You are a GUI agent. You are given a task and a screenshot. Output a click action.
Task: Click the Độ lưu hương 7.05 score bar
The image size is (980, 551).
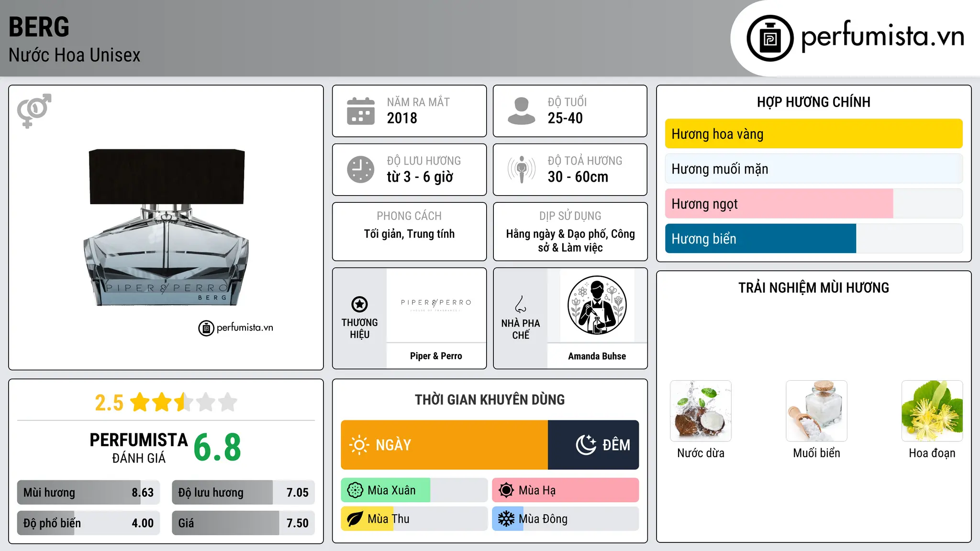coord(243,493)
